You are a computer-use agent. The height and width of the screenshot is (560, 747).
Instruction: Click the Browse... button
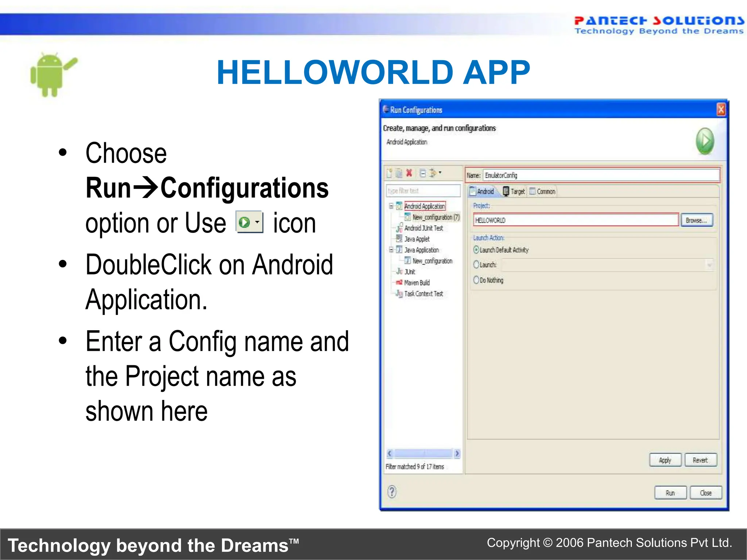tap(696, 220)
